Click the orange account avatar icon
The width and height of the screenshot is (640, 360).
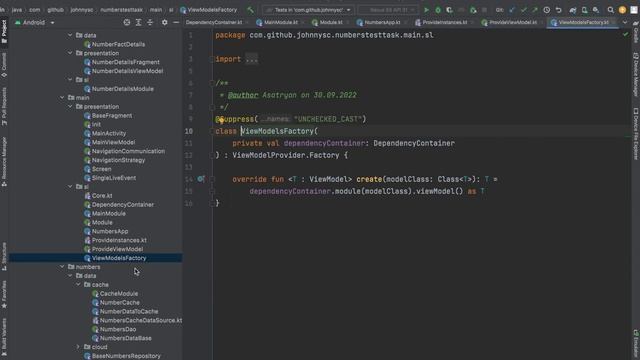pyautogui.click(x=622, y=10)
